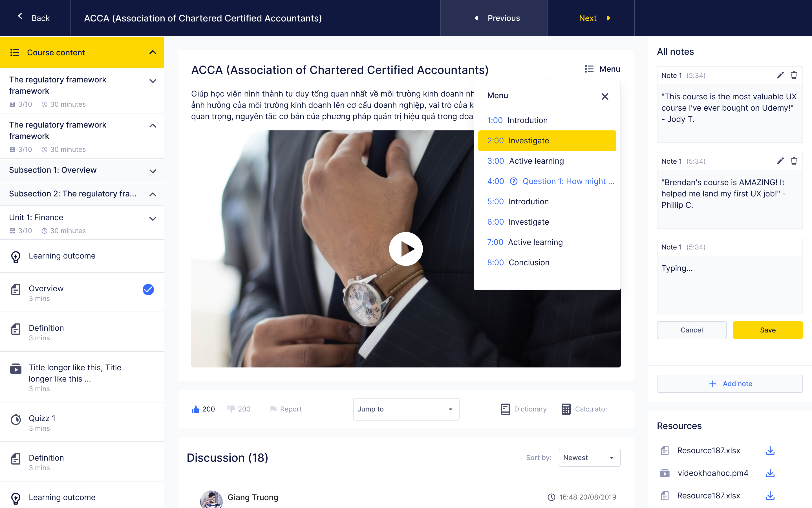Viewport: 812px width, 508px height.
Task: Delete the first note with trash icon
Action: tap(794, 75)
